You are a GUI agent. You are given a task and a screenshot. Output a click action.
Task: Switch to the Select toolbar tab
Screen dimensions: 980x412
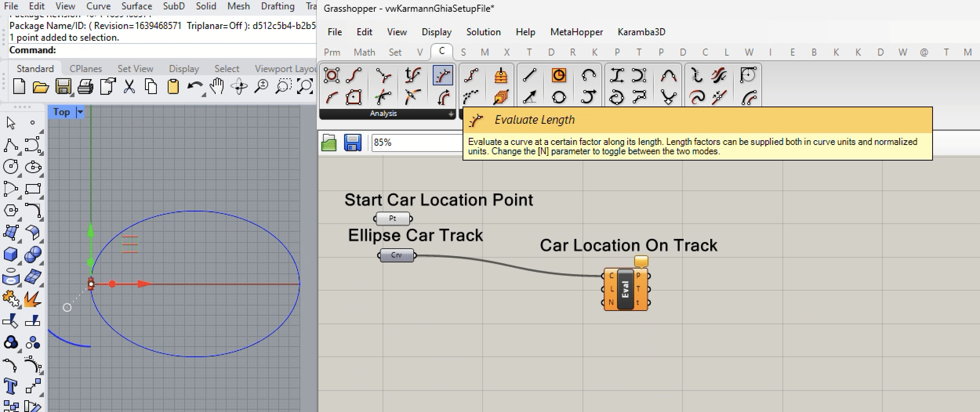pyautogui.click(x=227, y=69)
